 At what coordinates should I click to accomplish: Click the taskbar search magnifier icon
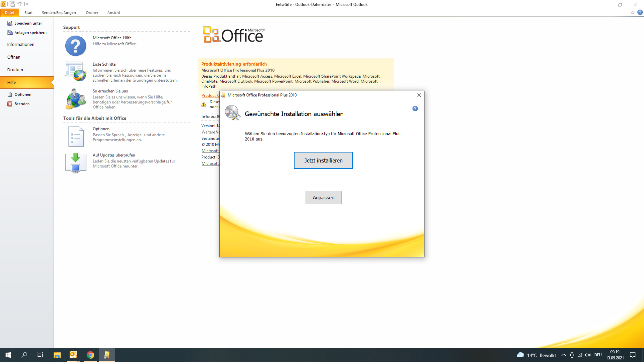[x=24, y=355]
